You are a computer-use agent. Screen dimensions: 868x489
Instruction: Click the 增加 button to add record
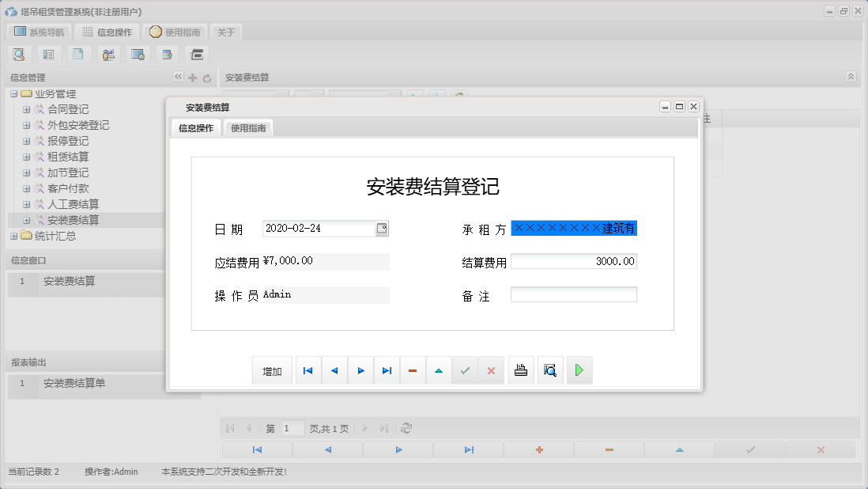click(x=272, y=370)
